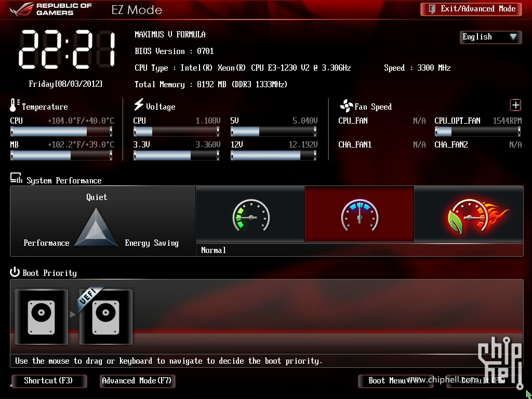This screenshot has height=399, width=532.
Task: Click the 3.3V voltage bar
Action: coord(176,155)
